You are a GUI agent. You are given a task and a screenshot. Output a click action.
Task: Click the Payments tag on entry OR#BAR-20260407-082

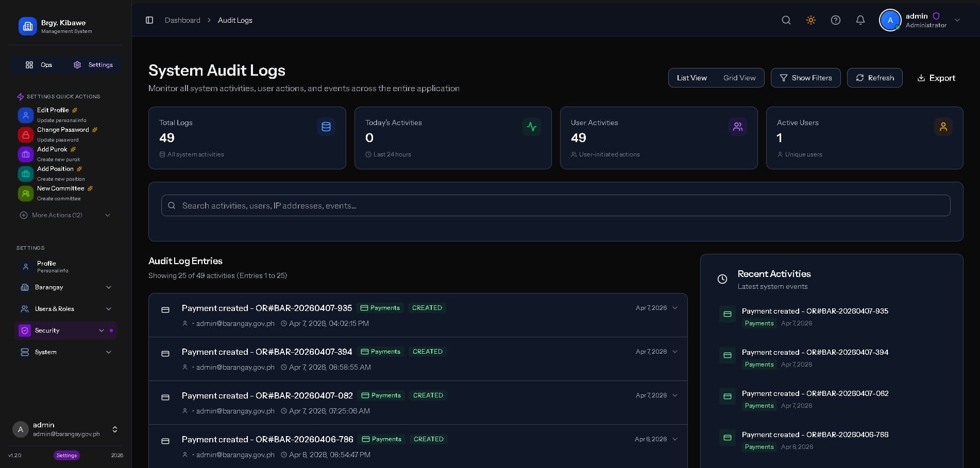click(x=381, y=395)
